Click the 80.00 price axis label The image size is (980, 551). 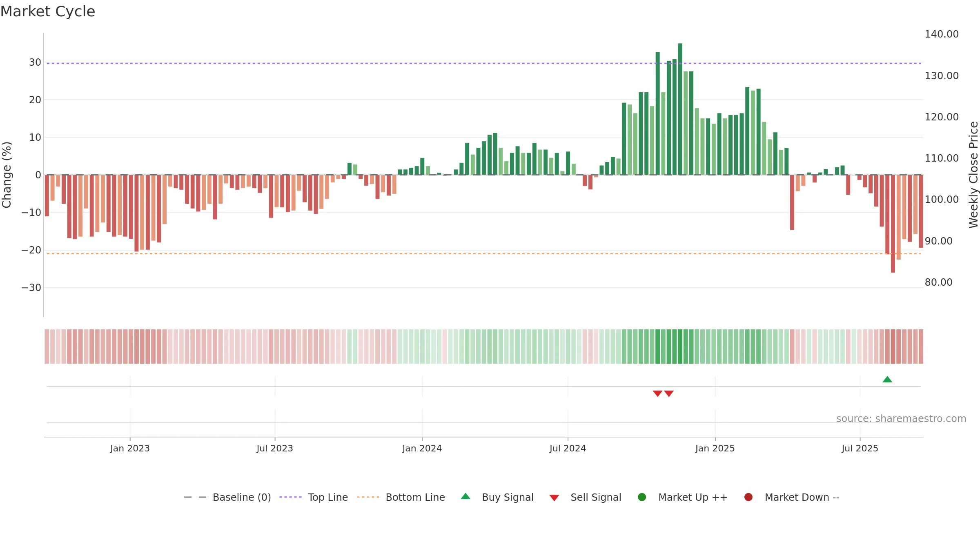click(938, 282)
